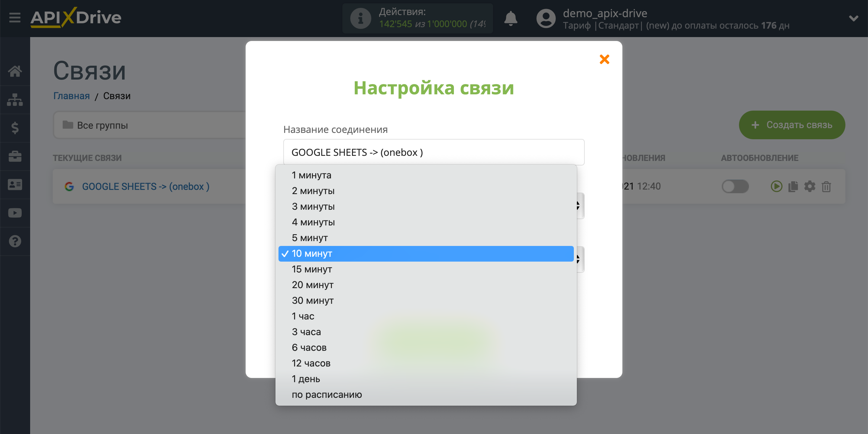Select the play/run button for GOOGLE SHEETS link

click(775, 187)
